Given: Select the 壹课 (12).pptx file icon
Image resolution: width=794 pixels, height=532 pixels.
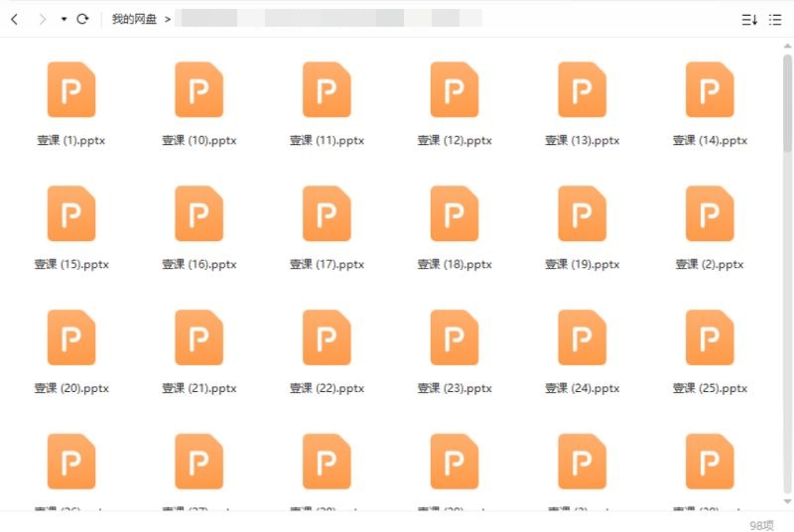Looking at the screenshot, I should [x=455, y=89].
